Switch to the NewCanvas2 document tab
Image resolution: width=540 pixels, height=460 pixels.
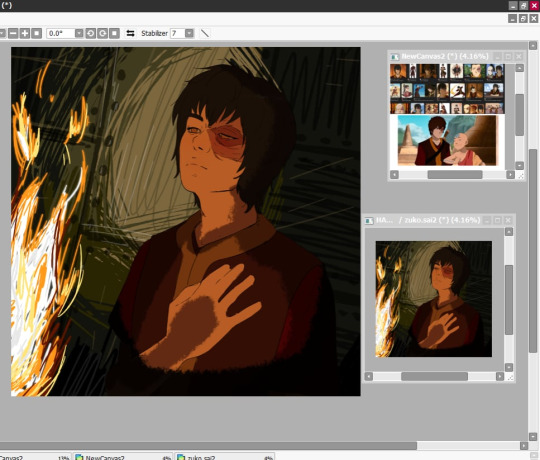point(123,457)
